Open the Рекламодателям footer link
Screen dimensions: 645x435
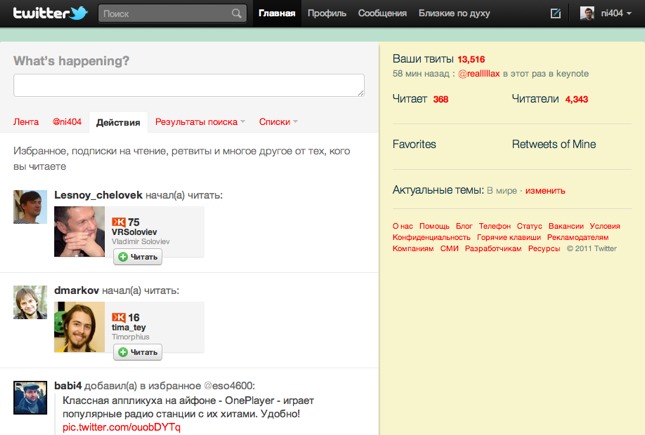[578, 237]
